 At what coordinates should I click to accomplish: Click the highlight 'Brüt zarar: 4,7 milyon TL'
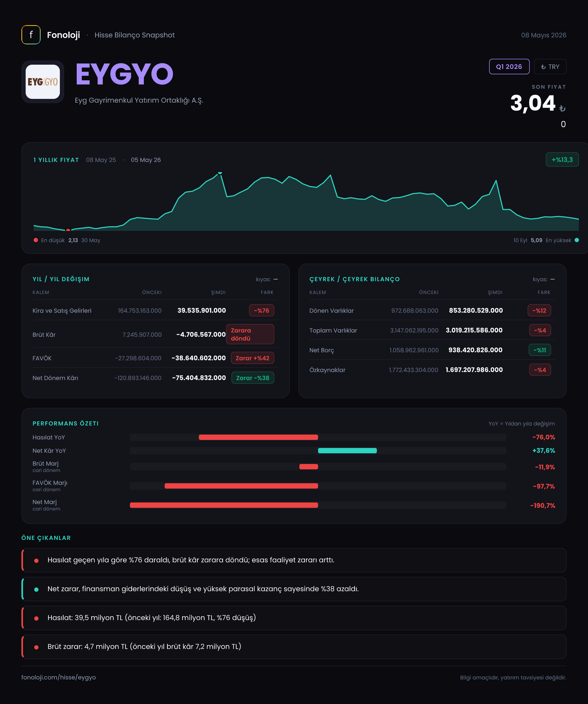(294, 647)
